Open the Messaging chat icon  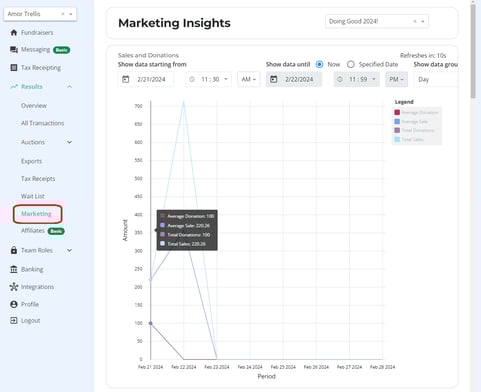point(14,50)
